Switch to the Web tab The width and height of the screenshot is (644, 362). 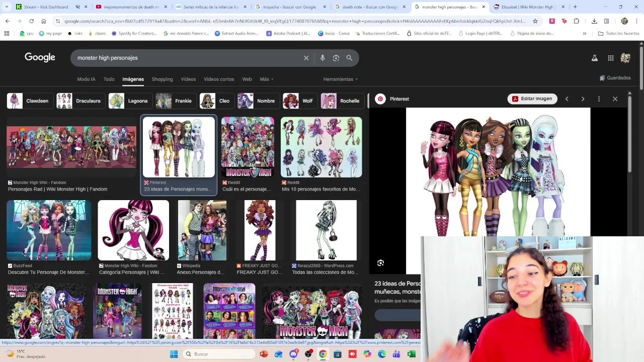247,79
